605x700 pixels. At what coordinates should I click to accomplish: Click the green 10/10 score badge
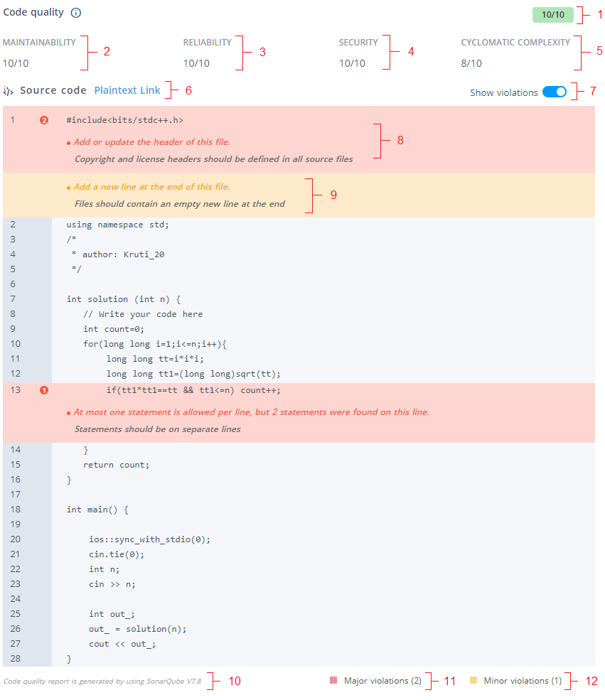pyautogui.click(x=552, y=14)
